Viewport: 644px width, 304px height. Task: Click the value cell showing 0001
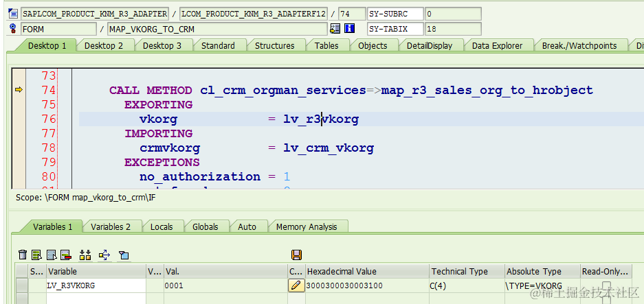(225, 285)
